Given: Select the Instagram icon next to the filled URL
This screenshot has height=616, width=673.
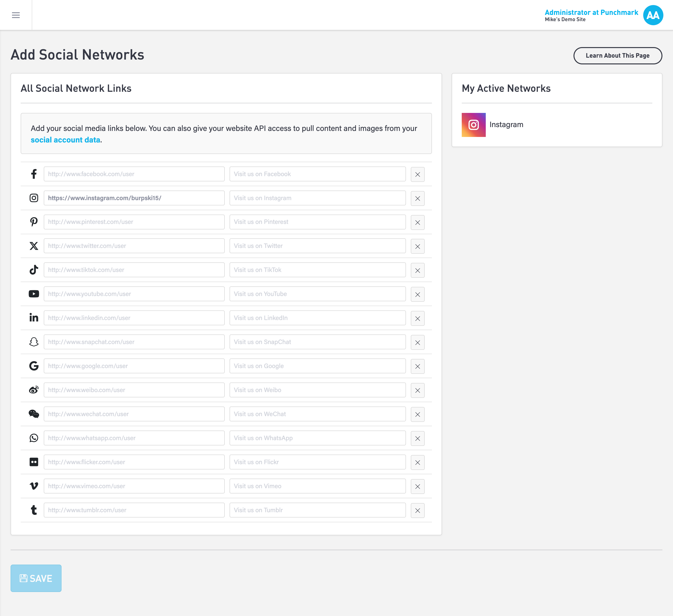Looking at the screenshot, I should tap(34, 198).
